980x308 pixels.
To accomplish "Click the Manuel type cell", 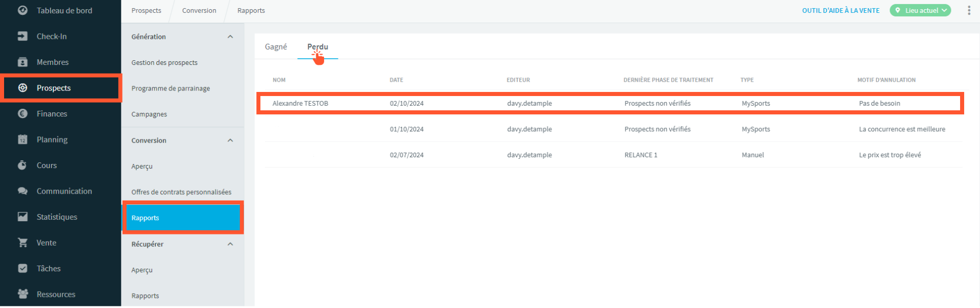I will [753, 155].
